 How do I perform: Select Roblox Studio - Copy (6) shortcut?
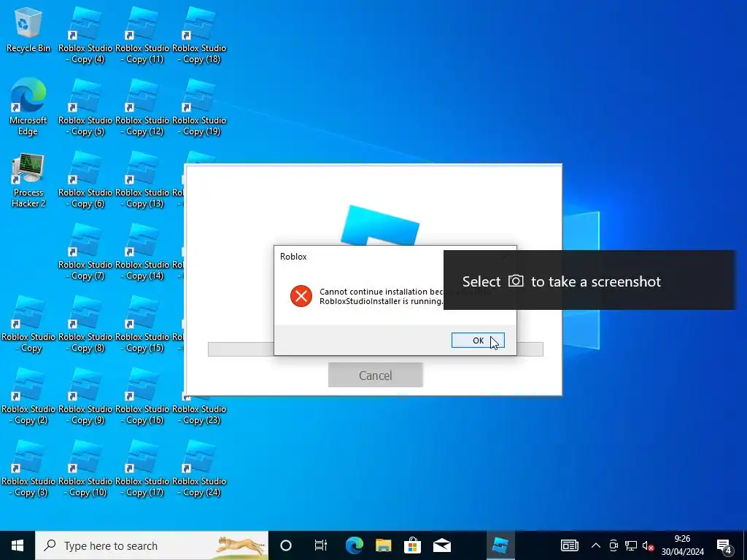coord(85,181)
